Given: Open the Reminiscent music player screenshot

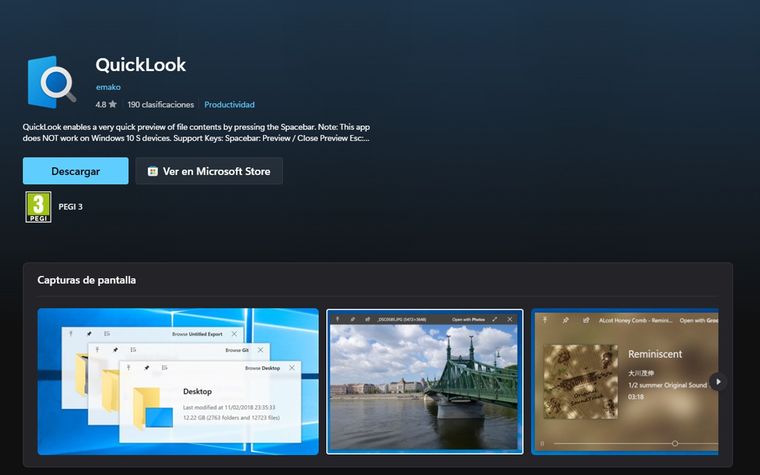Looking at the screenshot, I should point(625,381).
